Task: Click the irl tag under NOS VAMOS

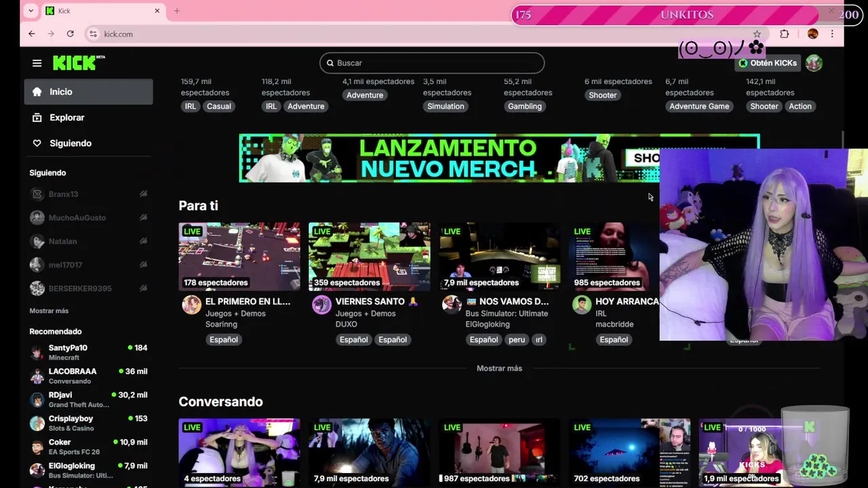Action: tap(539, 340)
